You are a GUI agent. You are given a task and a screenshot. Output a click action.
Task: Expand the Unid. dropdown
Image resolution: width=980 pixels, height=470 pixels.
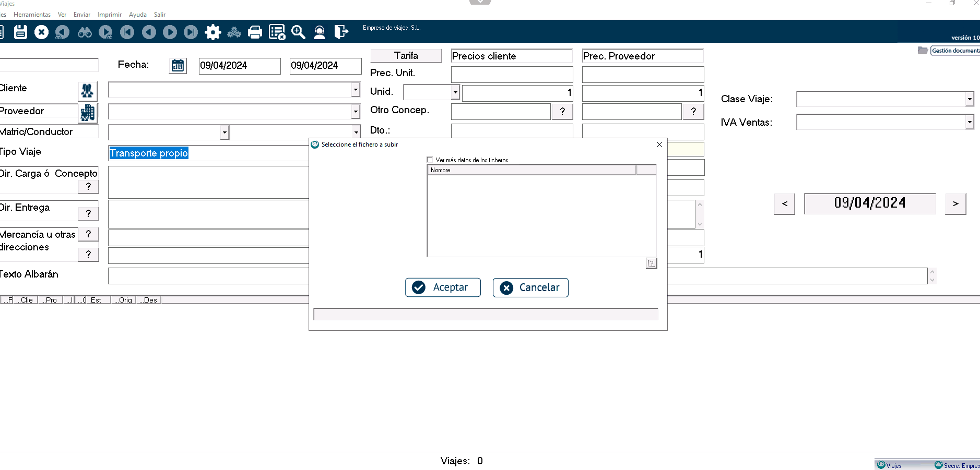click(455, 92)
